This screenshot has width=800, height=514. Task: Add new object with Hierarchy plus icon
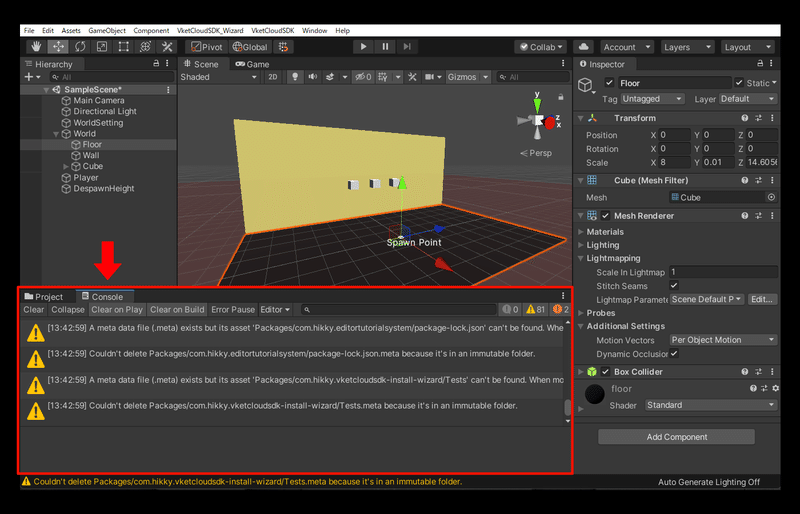point(32,77)
